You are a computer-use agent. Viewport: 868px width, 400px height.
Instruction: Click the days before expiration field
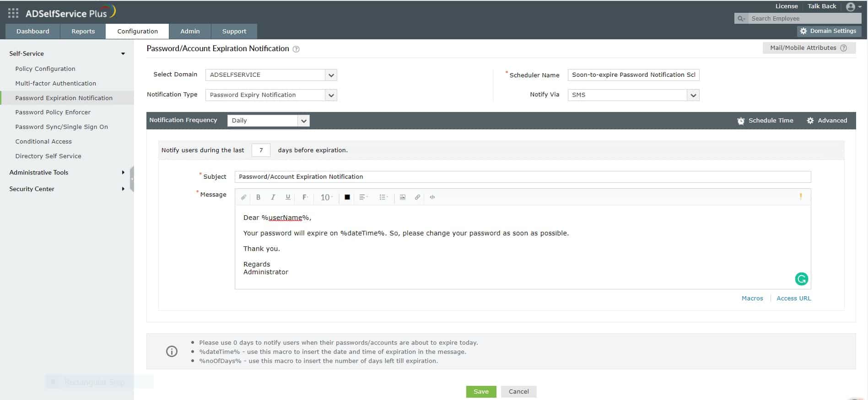[261, 150]
